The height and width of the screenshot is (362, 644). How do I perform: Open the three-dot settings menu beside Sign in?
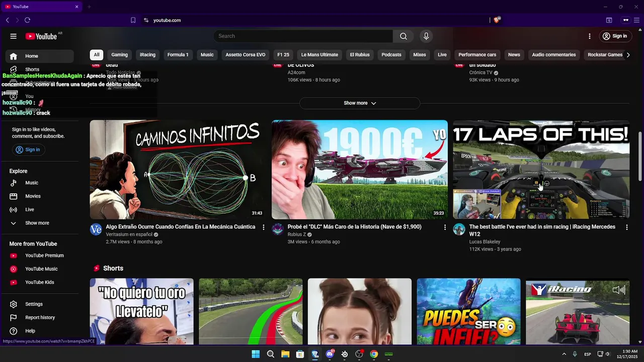(590, 36)
